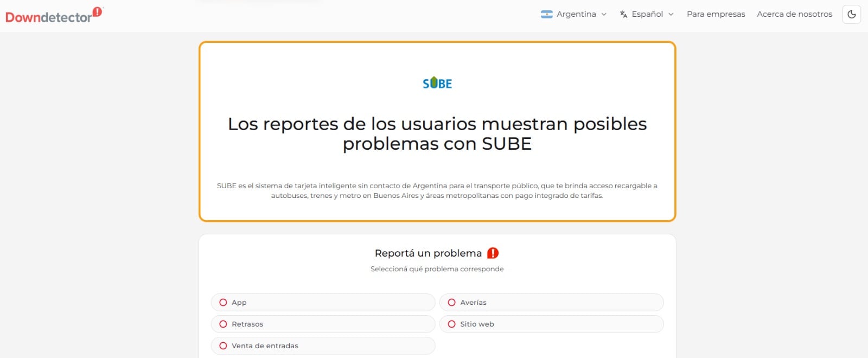Screen dimensions: 868x358
Task: Click headline about posibles problemas con SUBE
Action: [437, 134]
